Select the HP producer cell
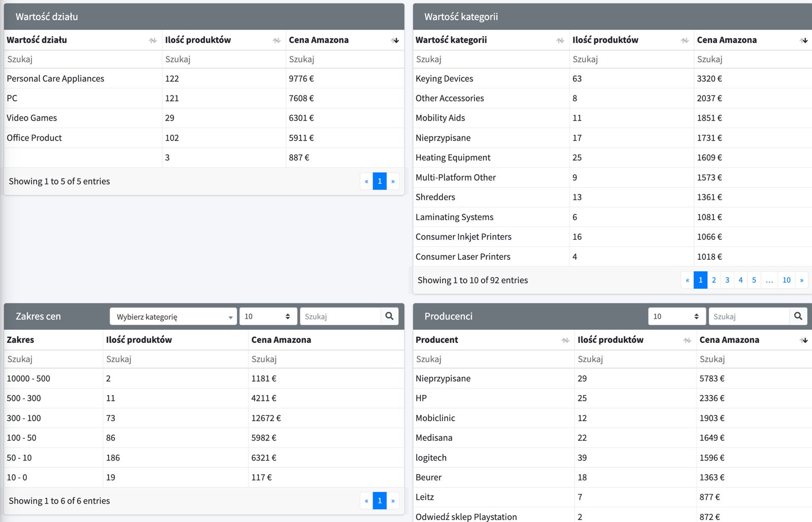This screenshot has height=522, width=812. [x=493, y=398]
